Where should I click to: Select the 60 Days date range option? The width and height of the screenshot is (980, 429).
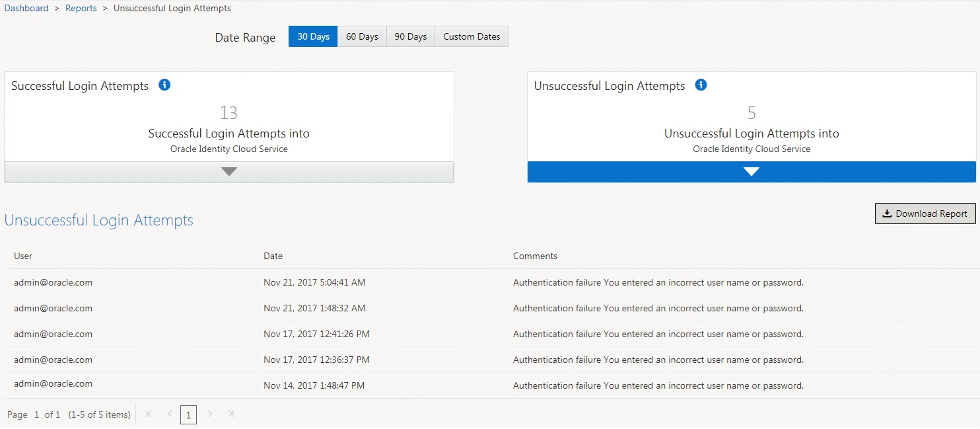pos(362,36)
